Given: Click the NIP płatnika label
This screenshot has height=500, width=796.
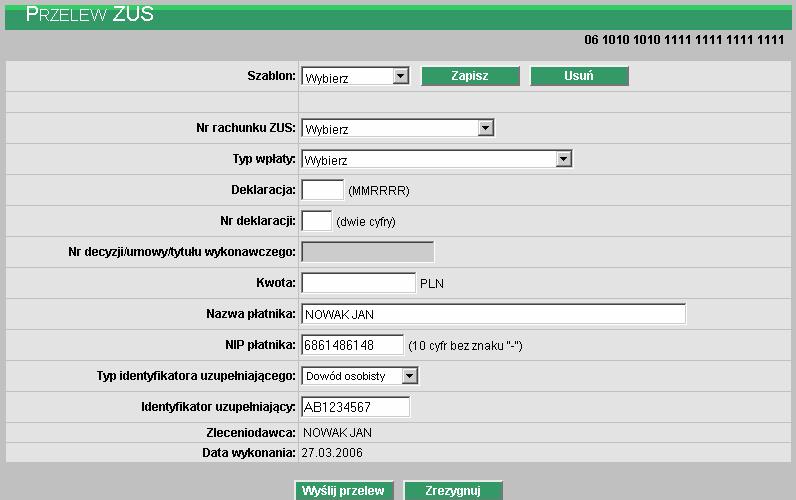Looking at the screenshot, I should point(260,345).
